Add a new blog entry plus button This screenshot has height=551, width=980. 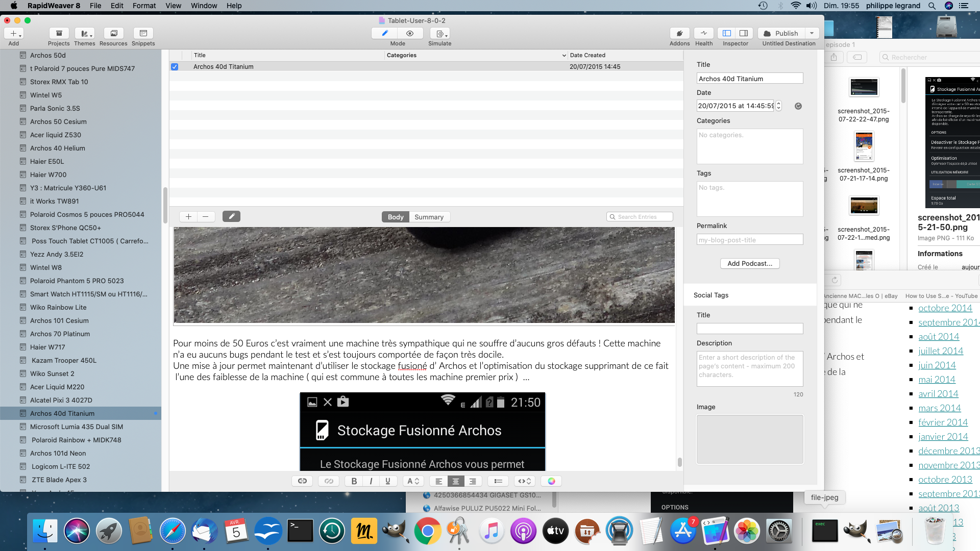click(x=188, y=217)
